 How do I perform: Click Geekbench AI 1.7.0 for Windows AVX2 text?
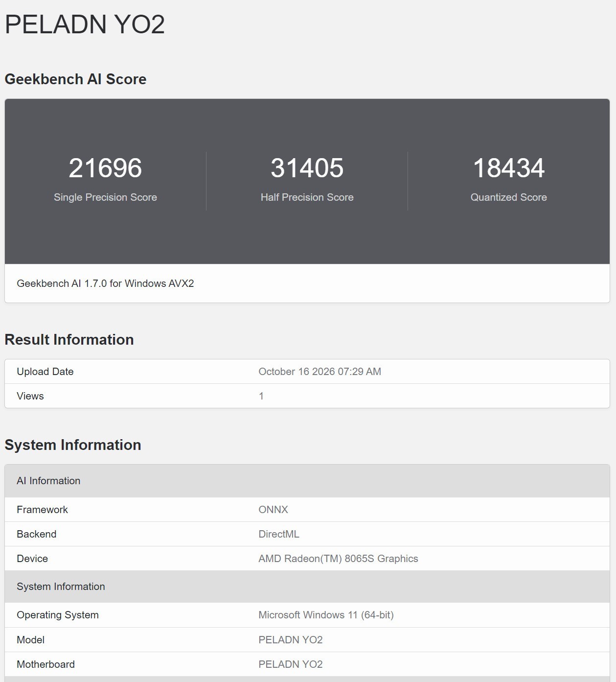[105, 283]
